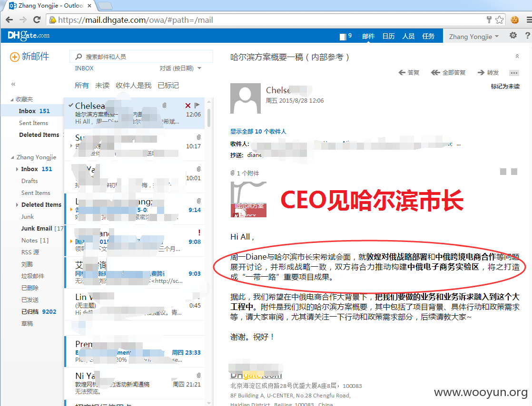Open the 任务 tasks tab
This screenshot has height=406, width=532.
pyautogui.click(x=428, y=36)
